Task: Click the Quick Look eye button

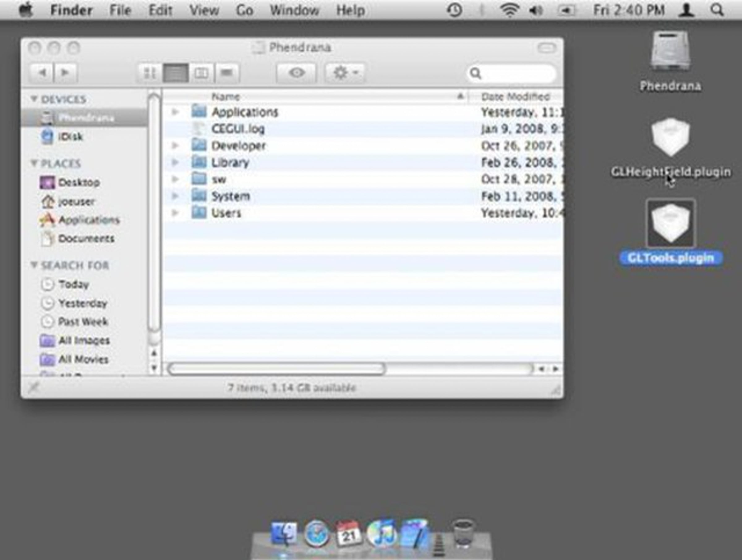Action: (296, 72)
